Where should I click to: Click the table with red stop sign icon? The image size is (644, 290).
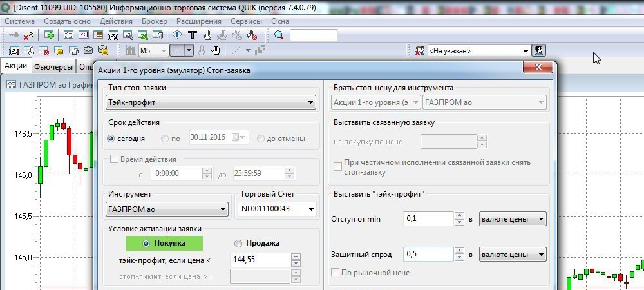44,50
